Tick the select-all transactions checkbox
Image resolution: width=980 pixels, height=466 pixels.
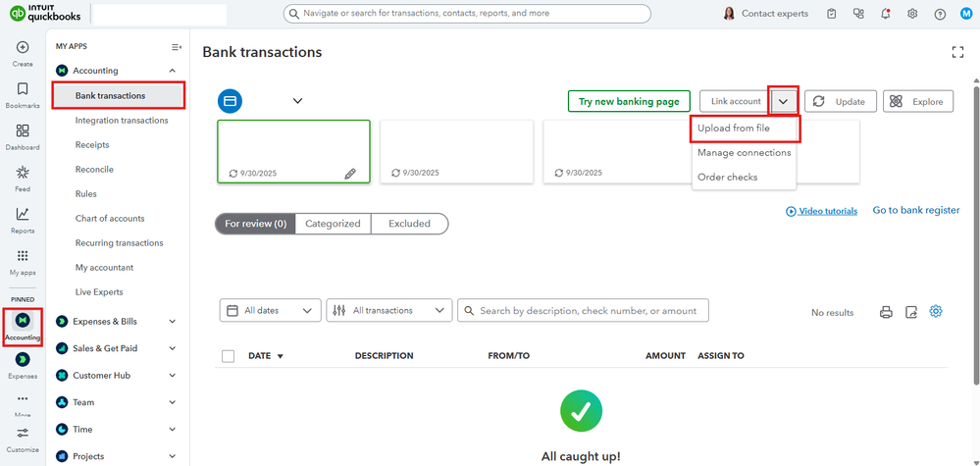click(x=229, y=356)
